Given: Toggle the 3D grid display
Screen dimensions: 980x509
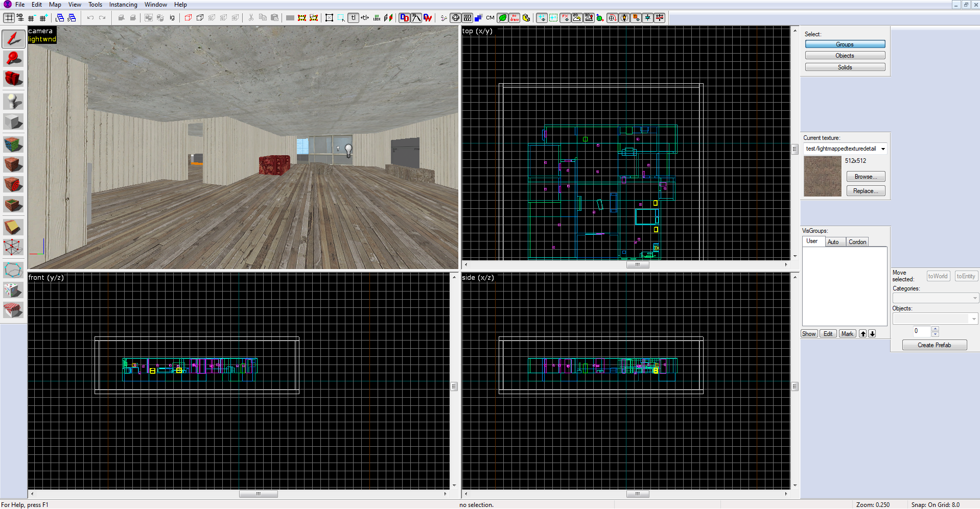Looking at the screenshot, I should 20,17.
